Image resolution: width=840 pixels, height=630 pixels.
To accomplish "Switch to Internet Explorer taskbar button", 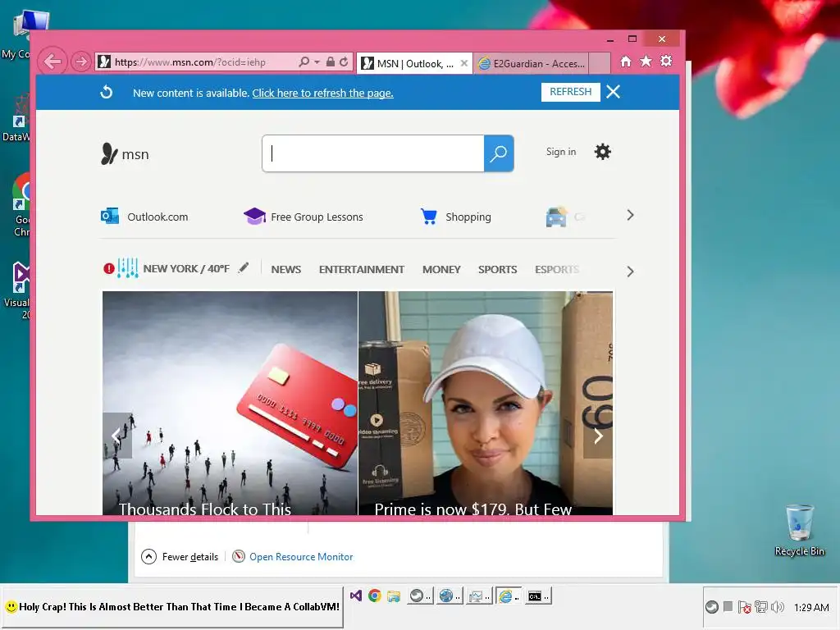I will (509, 596).
